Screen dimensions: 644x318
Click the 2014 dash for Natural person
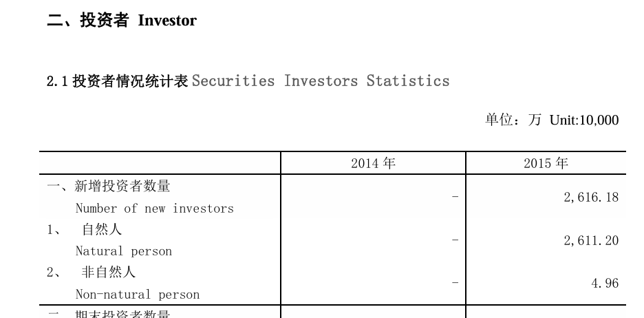tap(455, 240)
